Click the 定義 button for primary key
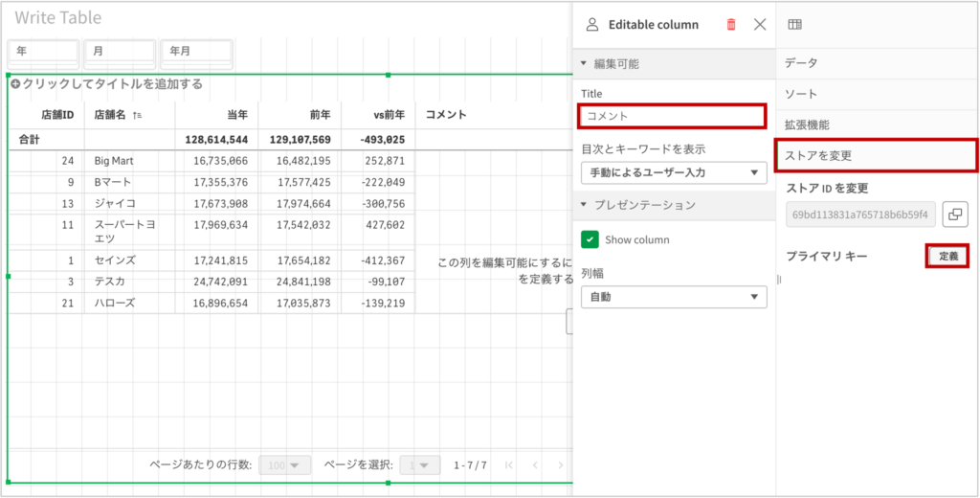 tap(947, 257)
